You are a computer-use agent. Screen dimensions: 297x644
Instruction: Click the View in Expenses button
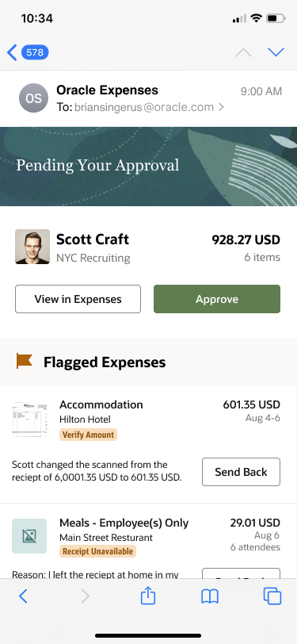(x=78, y=299)
